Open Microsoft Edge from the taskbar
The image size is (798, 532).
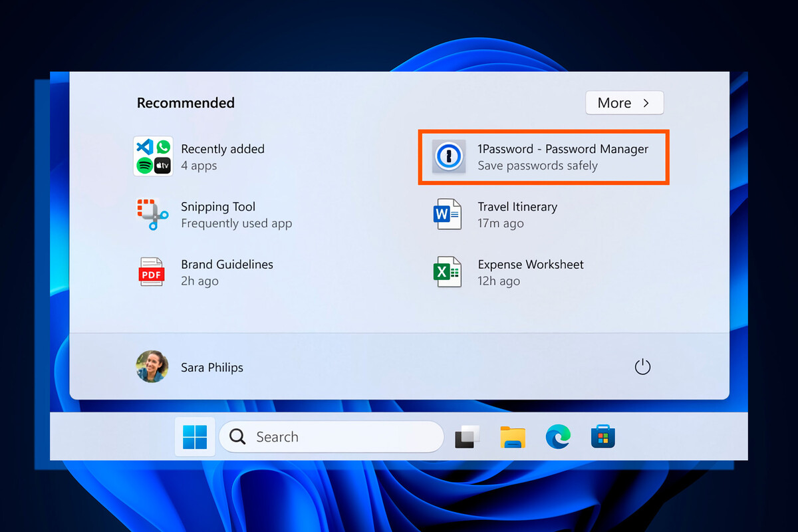click(x=558, y=437)
